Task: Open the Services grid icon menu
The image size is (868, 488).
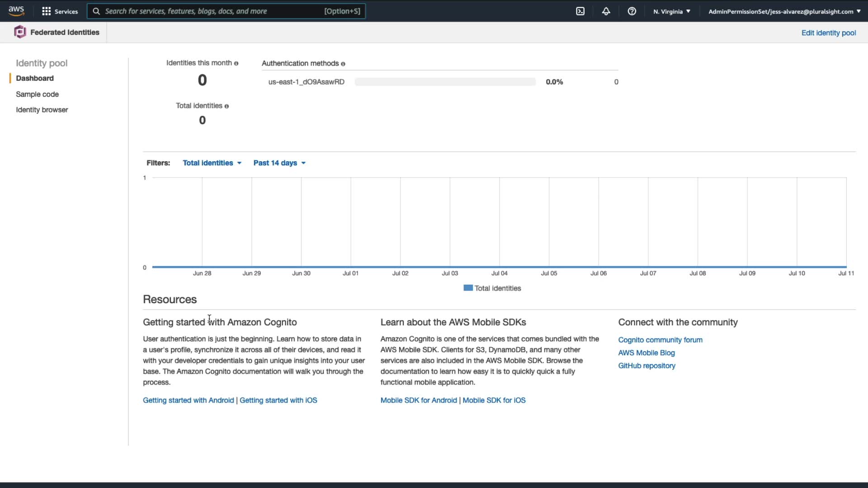Action: click(46, 11)
